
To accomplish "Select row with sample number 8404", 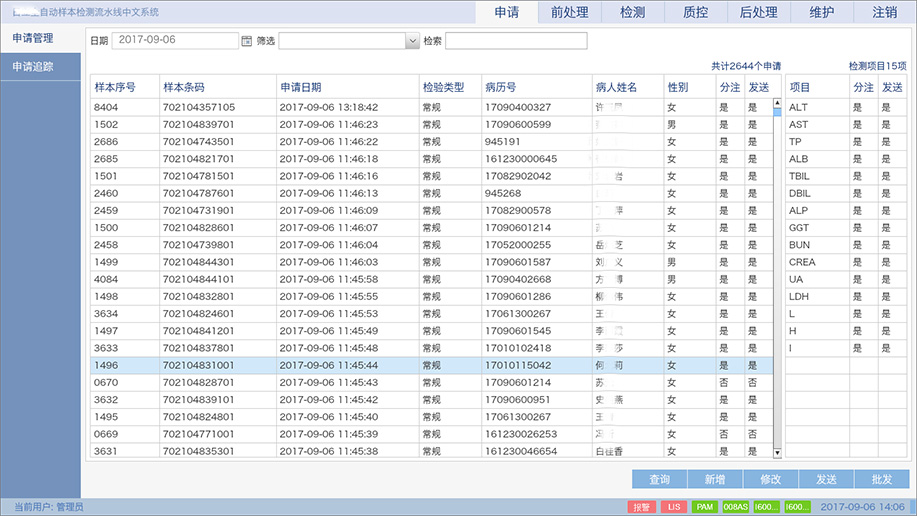I will (432, 107).
